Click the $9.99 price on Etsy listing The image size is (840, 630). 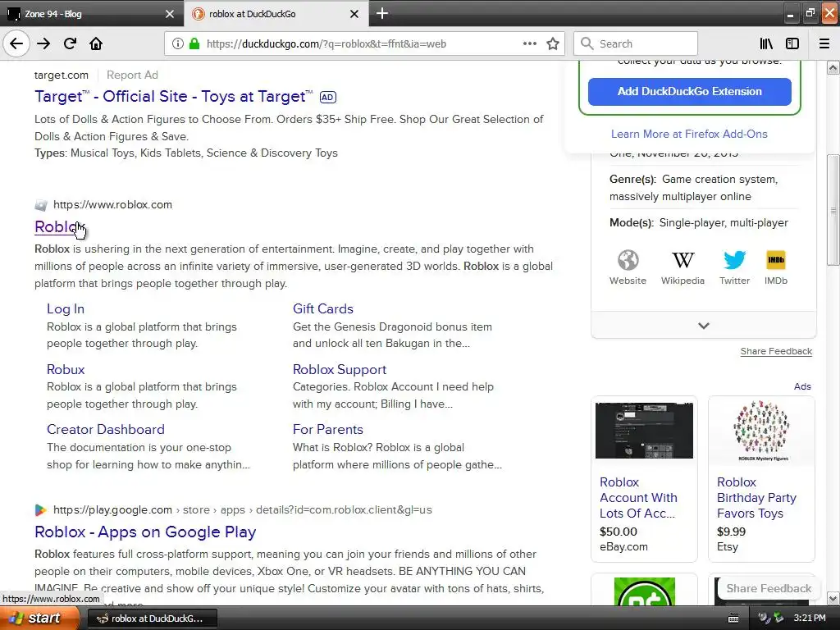[x=731, y=532]
